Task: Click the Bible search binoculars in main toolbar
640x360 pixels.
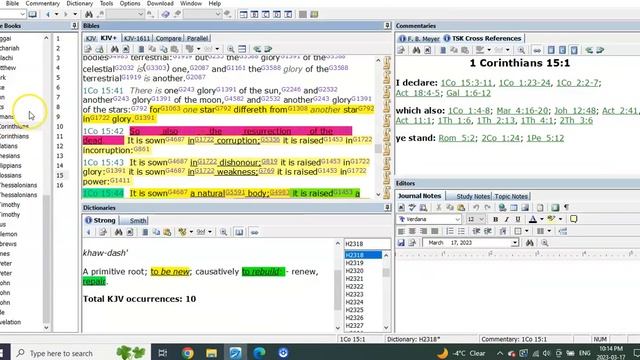Action: 89,14
